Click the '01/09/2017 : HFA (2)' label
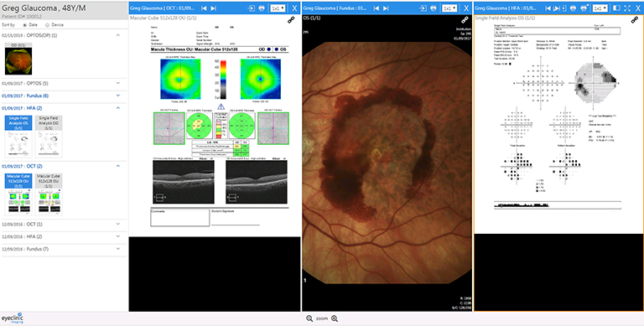Screen dimensions: 644x326 (22, 108)
